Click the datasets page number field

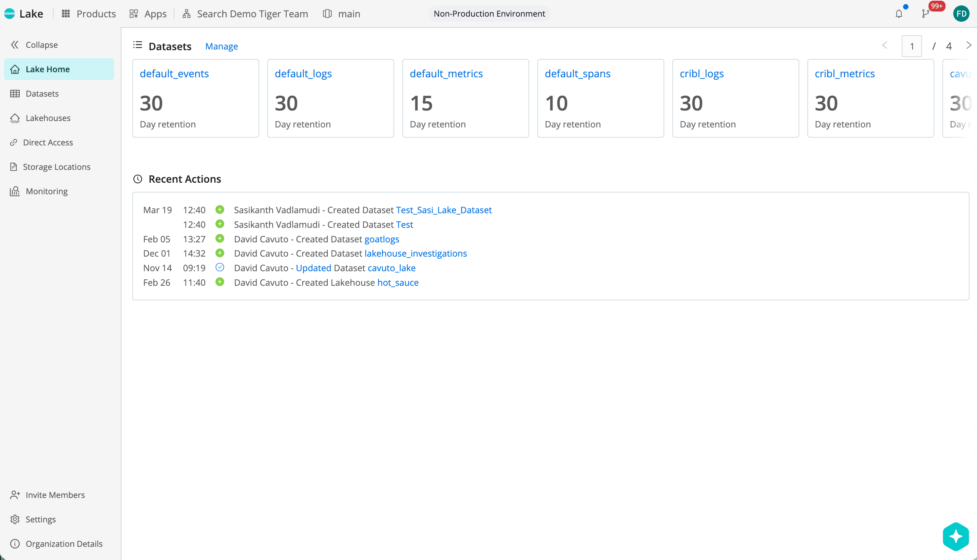(912, 46)
